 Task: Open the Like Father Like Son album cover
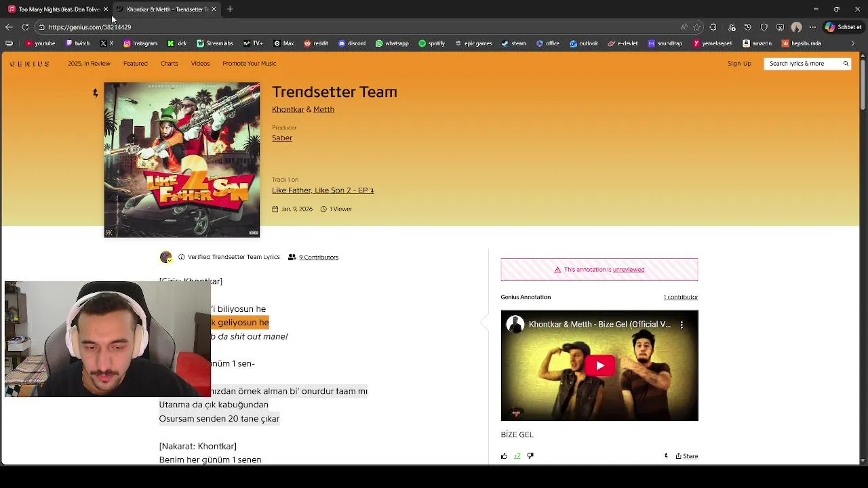[x=182, y=160]
